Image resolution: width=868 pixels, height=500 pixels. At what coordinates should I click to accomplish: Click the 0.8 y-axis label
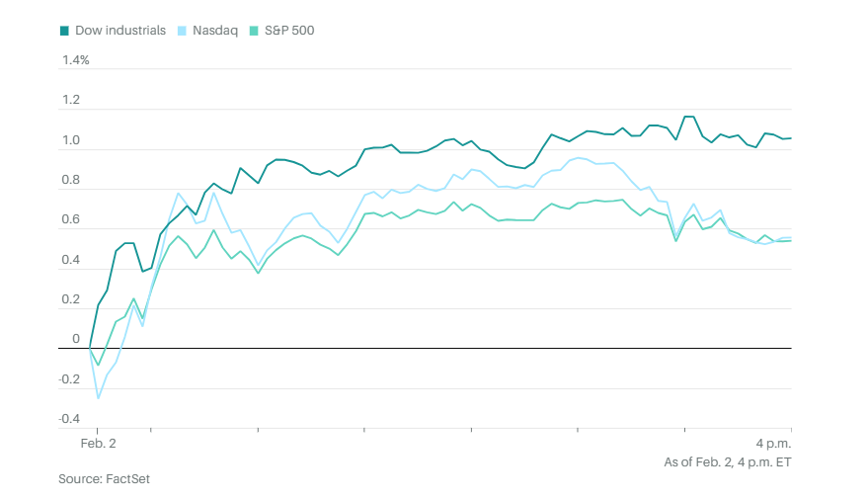pos(71,180)
